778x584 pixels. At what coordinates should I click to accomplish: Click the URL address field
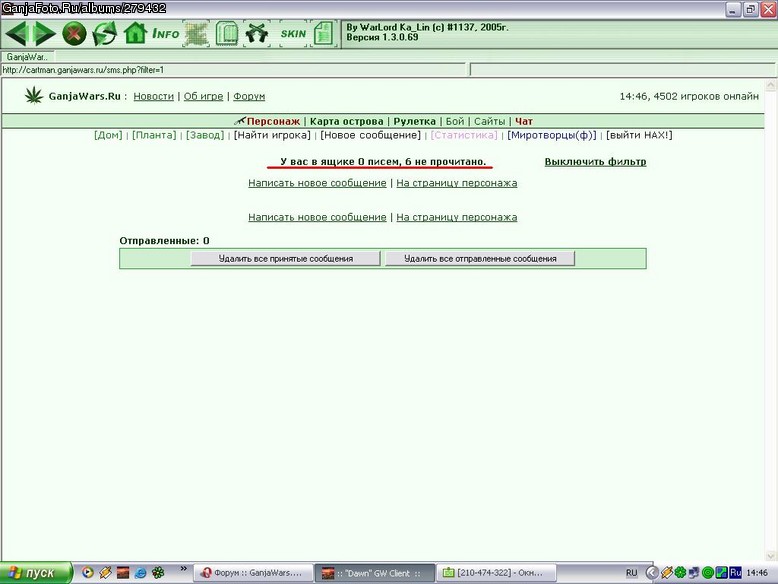click(x=233, y=70)
